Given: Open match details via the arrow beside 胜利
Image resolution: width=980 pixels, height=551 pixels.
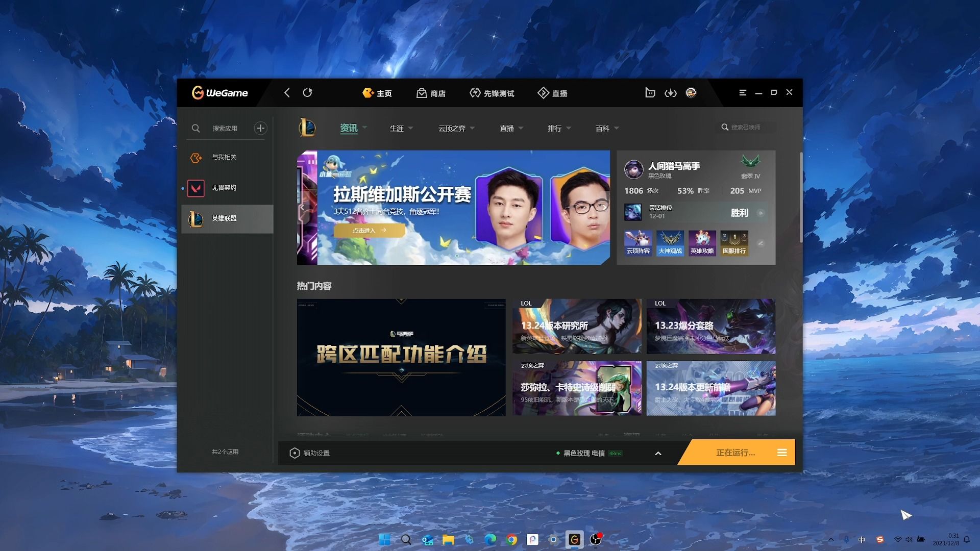Looking at the screenshot, I should [x=761, y=213].
